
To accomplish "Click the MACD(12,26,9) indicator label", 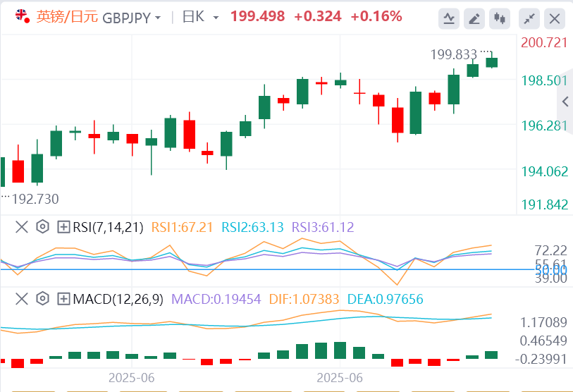I will point(116,299).
